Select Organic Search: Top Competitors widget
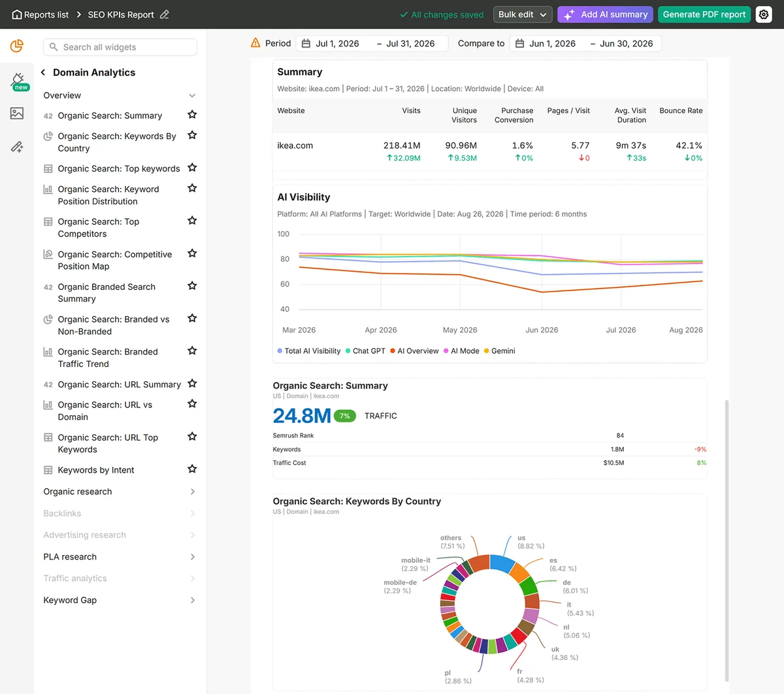784x694 pixels. click(98, 228)
